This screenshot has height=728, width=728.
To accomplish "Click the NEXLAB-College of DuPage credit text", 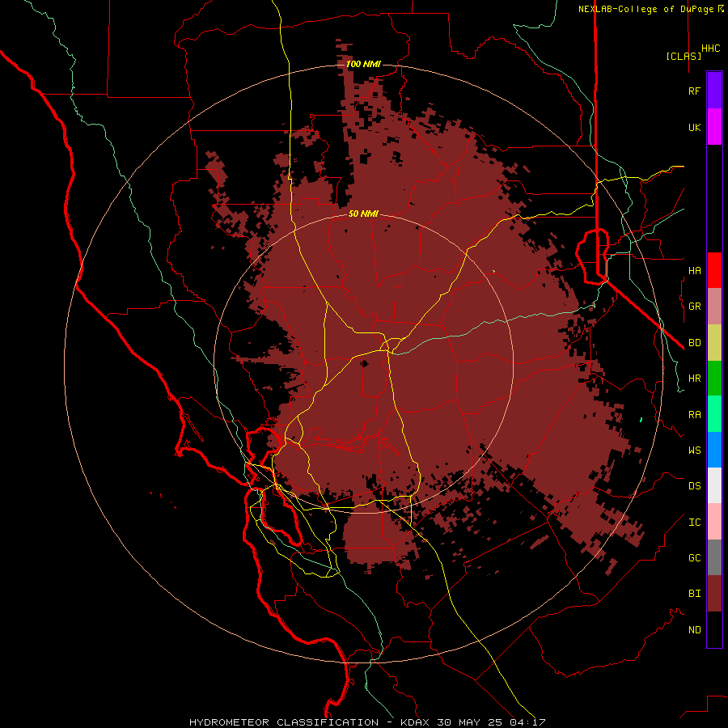I will (x=645, y=9).
